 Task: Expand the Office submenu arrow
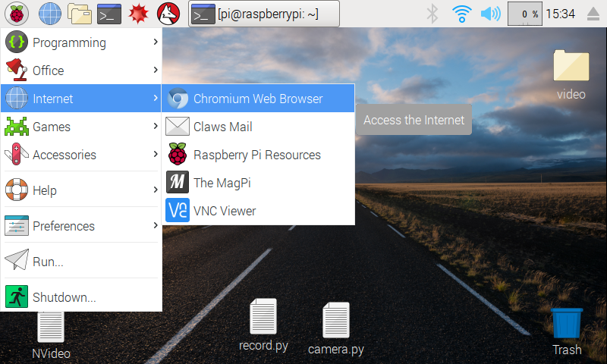(x=156, y=70)
